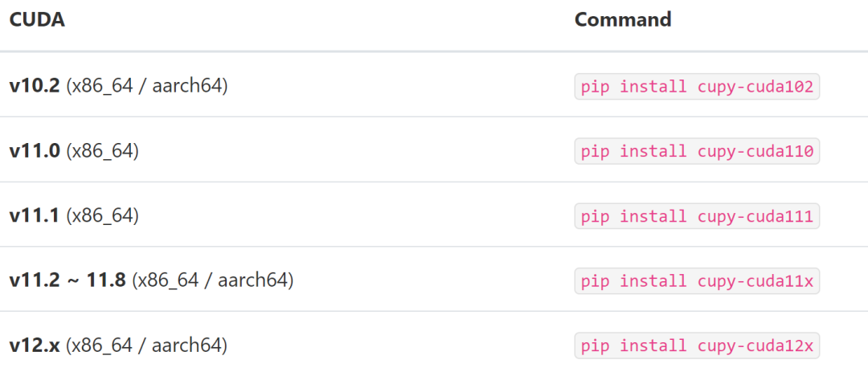Screen dimensions: 868x368
Task: Click the pip install cupy-cuda11x command
Action: pos(697,282)
